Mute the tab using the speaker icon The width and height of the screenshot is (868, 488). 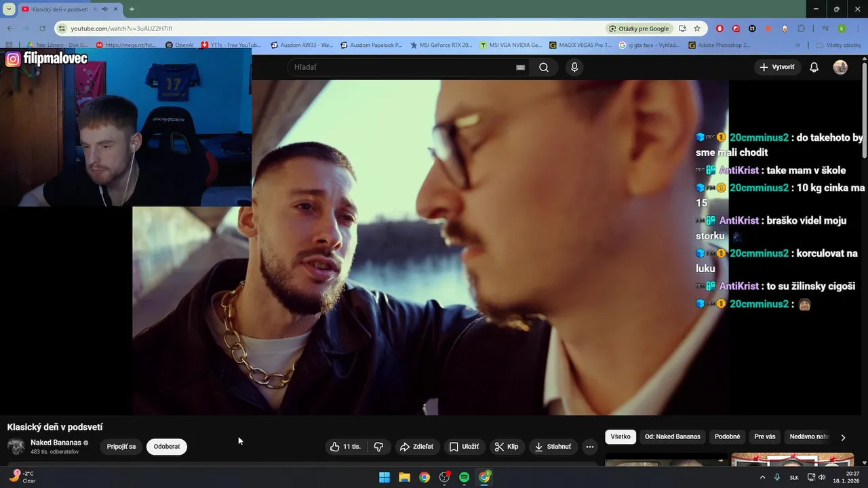tap(104, 9)
